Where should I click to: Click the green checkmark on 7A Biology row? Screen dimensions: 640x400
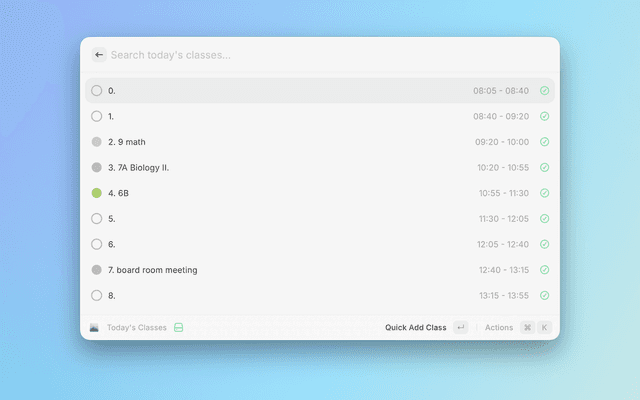(544, 167)
